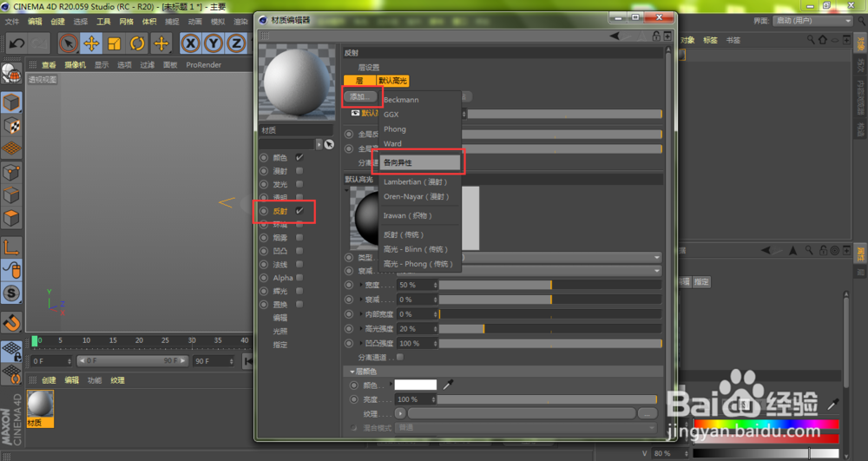Enable the 烟雾 channel checkbox

299,237
